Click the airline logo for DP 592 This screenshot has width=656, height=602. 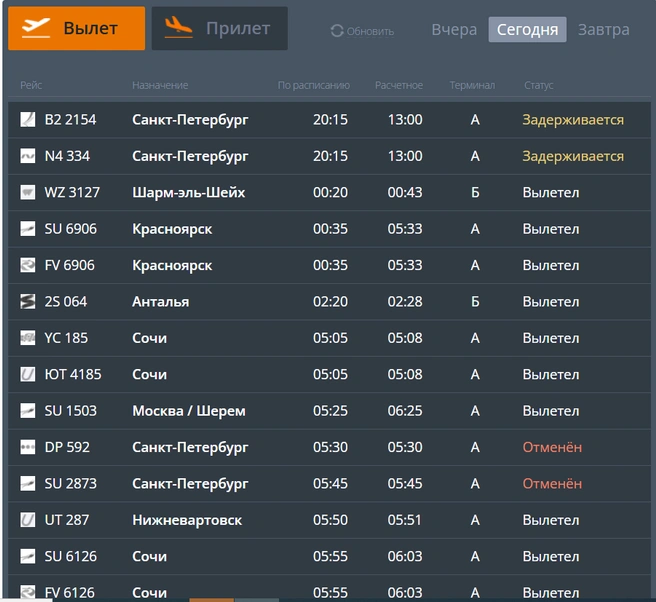pos(28,447)
